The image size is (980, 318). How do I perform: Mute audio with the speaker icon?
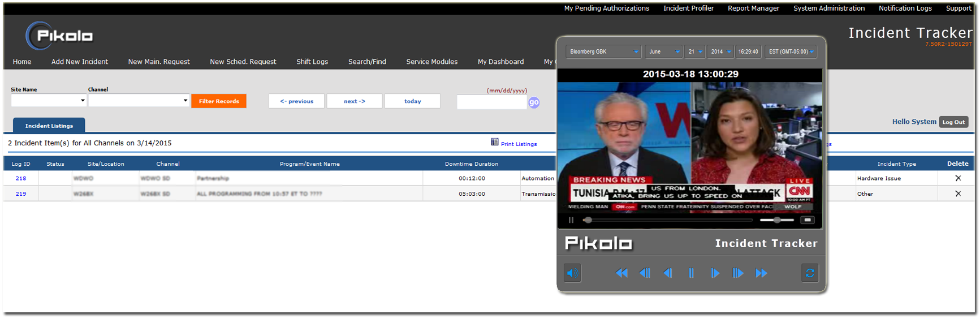point(572,273)
